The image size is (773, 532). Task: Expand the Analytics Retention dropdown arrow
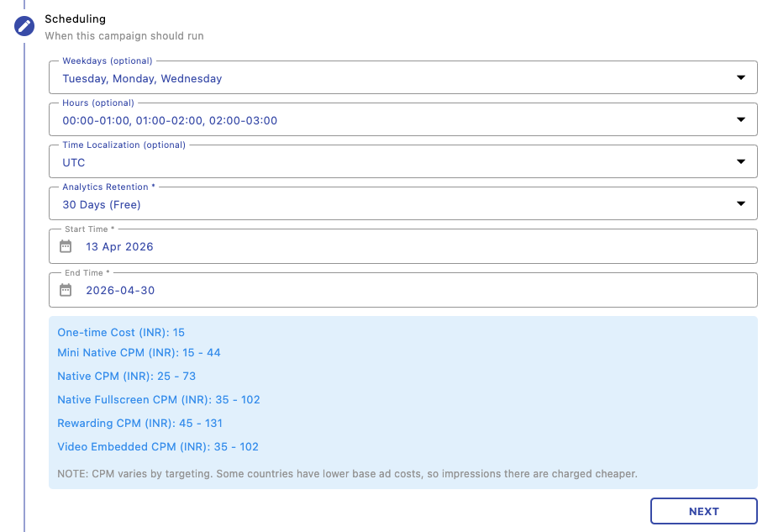pyautogui.click(x=740, y=204)
